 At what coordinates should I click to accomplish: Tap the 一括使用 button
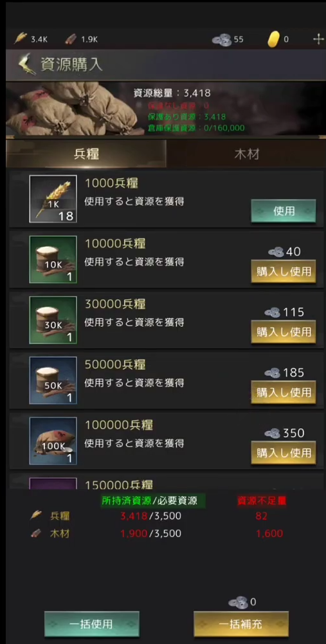coord(91,624)
